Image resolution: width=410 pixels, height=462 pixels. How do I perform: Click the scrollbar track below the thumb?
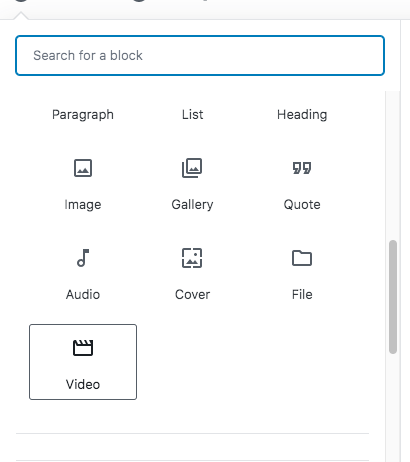[x=393, y=407]
